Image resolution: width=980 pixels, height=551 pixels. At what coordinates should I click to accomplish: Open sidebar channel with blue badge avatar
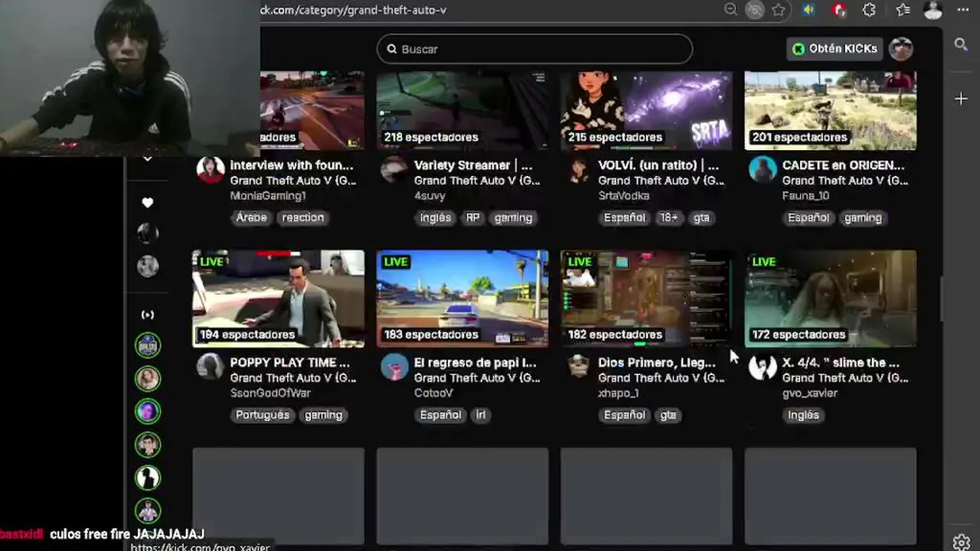point(148,345)
